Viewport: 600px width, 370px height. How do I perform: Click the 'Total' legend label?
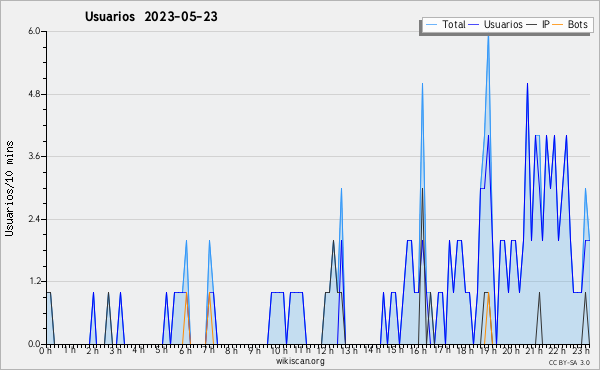coord(453,24)
